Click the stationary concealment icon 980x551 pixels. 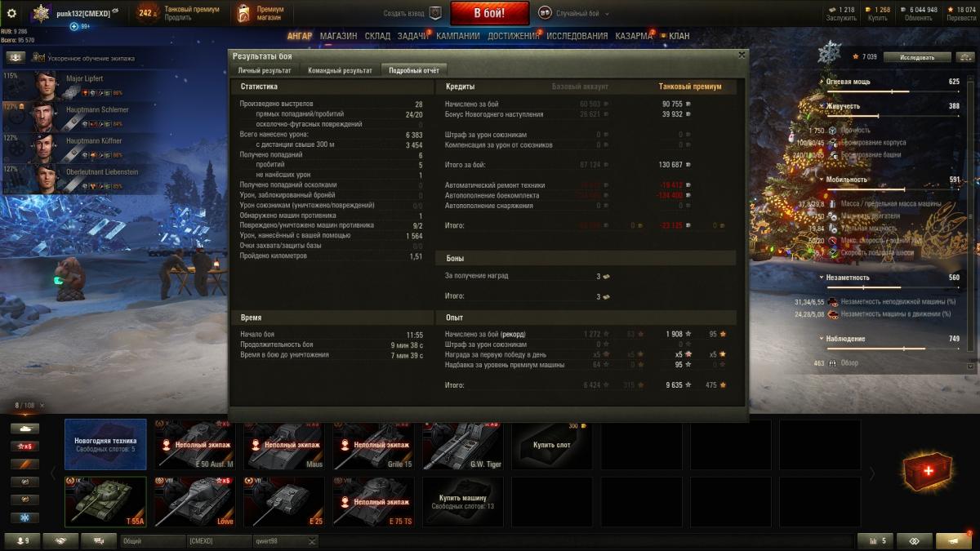pyautogui.click(x=833, y=301)
